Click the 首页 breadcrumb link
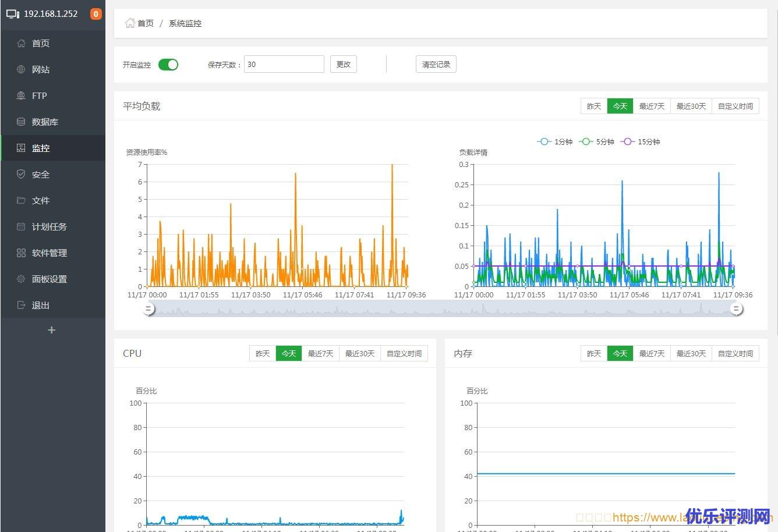778x532 pixels. (146, 23)
